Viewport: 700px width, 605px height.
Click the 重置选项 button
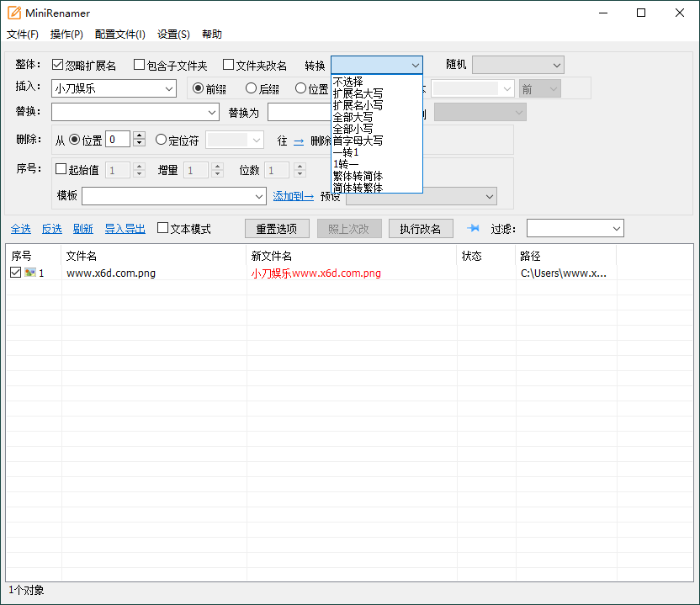tap(277, 228)
